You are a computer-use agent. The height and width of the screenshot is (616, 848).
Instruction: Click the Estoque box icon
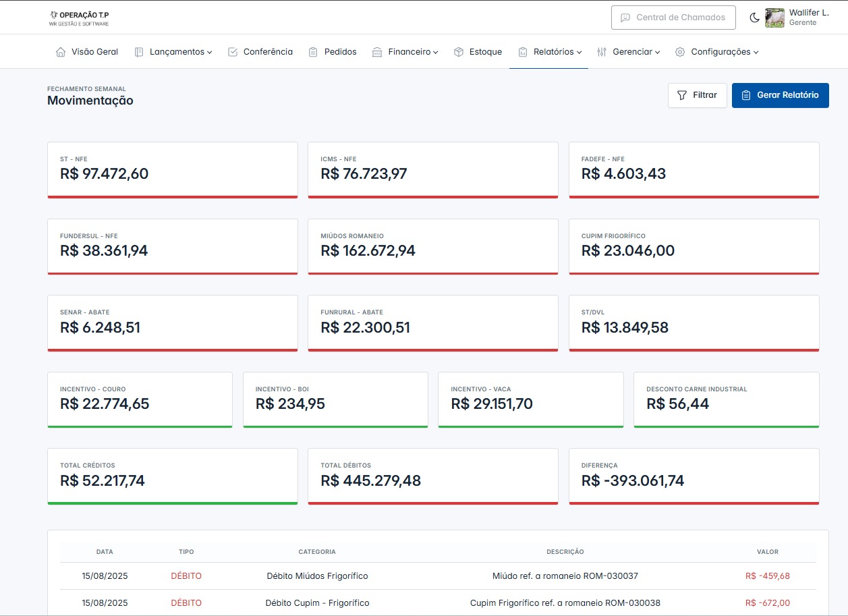coord(459,52)
